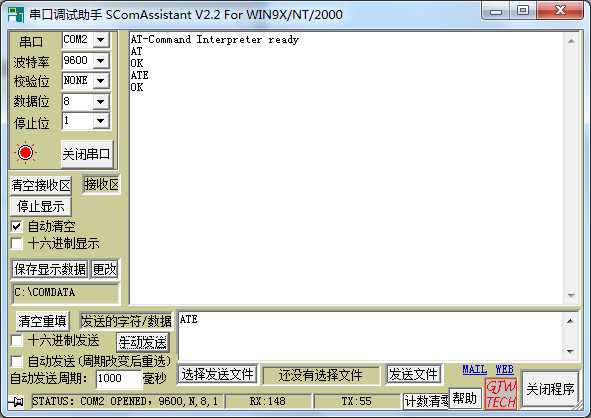Click the TX:55 counter

[x=356, y=402]
